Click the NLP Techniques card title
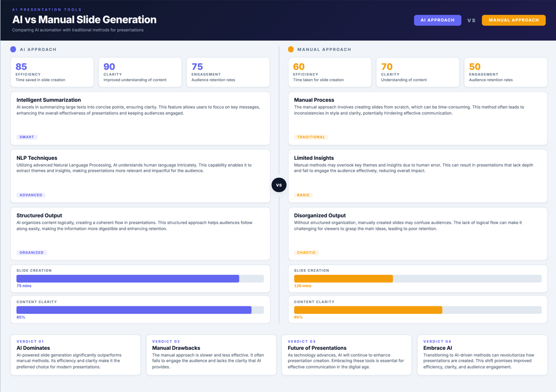 click(37, 158)
